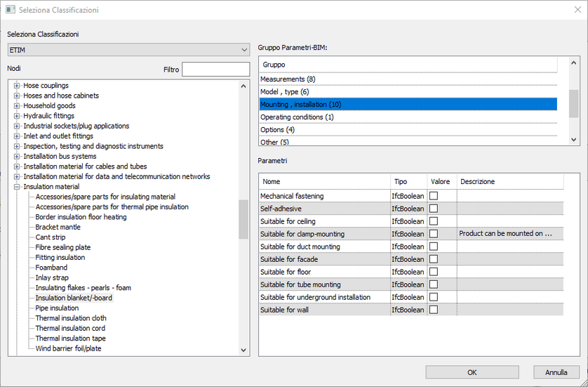Select Accessories/spare parts for insulating material
588x387 pixels.
point(105,197)
